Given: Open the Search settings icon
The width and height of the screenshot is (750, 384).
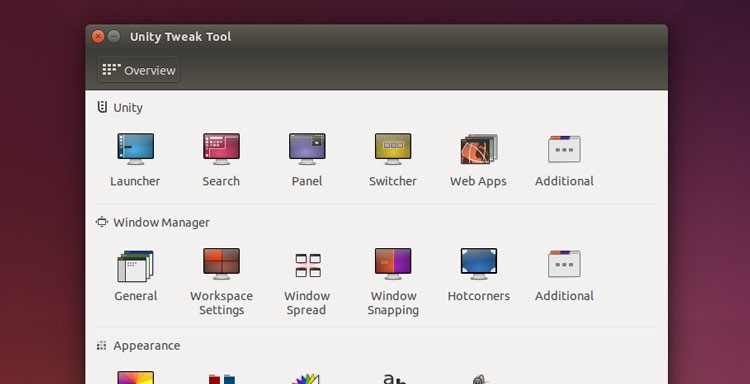Looking at the screenshot, I should point(221,149).
